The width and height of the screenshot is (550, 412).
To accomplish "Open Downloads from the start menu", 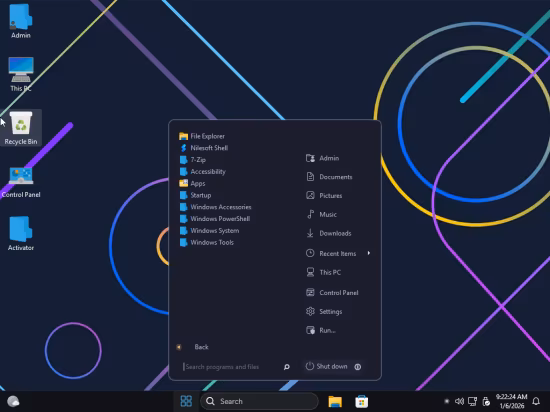I will point(328,233).
